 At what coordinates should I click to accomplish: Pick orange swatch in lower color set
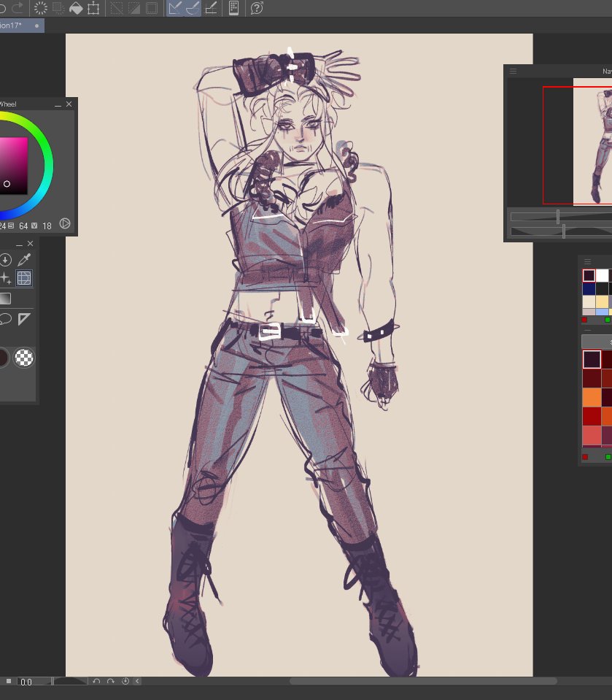(592, 397)
